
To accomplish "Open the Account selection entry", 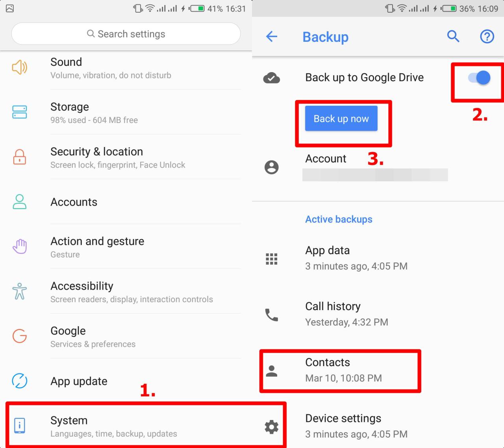I will pos(354,165).
